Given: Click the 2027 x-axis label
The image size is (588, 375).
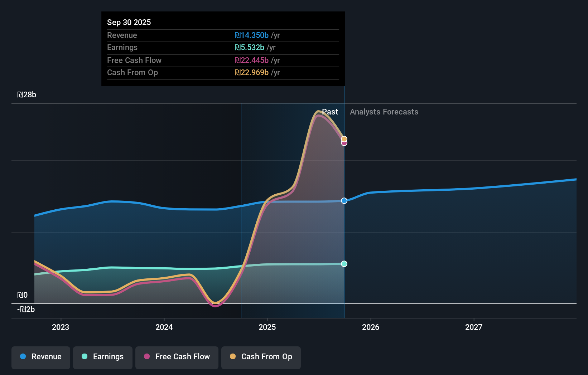Looking at the screenshot, I should [x=474, y=327].
